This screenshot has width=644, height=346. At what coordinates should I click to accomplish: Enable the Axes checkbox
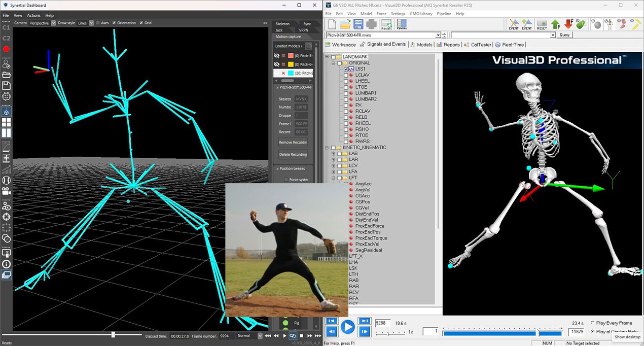(98, 23)
